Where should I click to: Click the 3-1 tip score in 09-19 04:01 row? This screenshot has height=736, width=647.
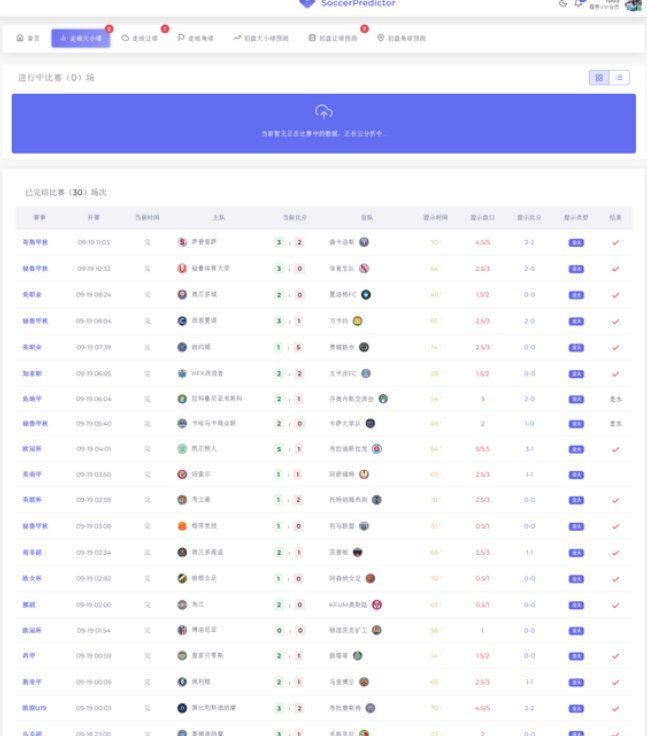pos(529,449)
